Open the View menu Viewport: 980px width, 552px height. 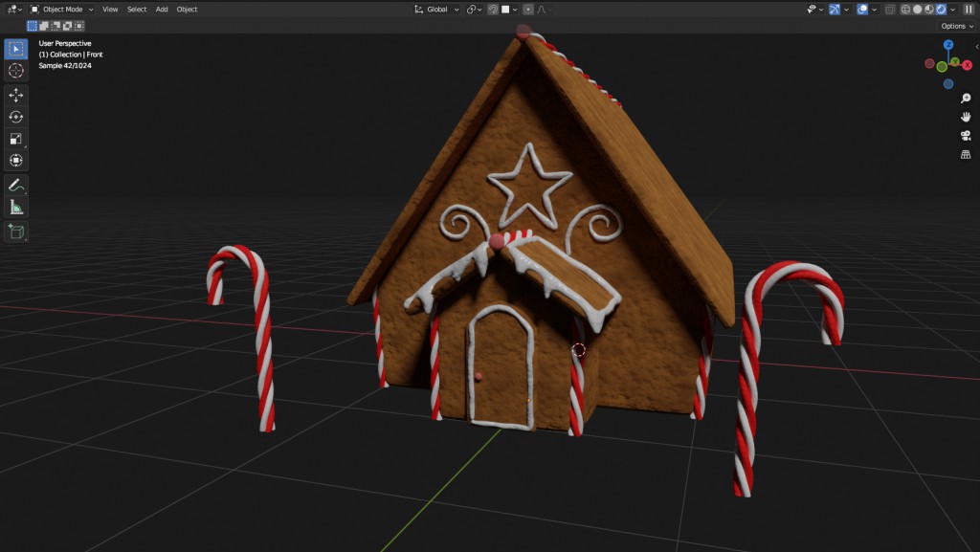pos(110,10)
